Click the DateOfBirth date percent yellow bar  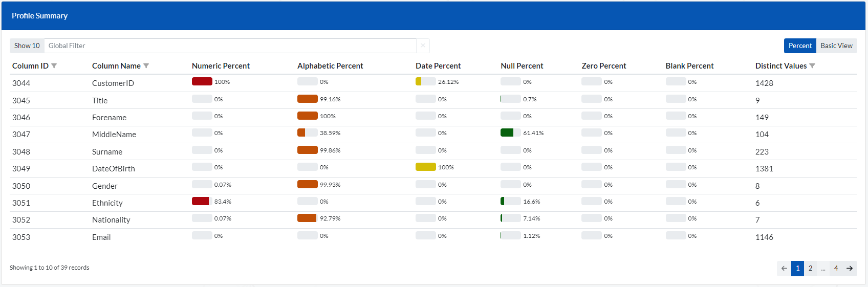pos(426,167)
